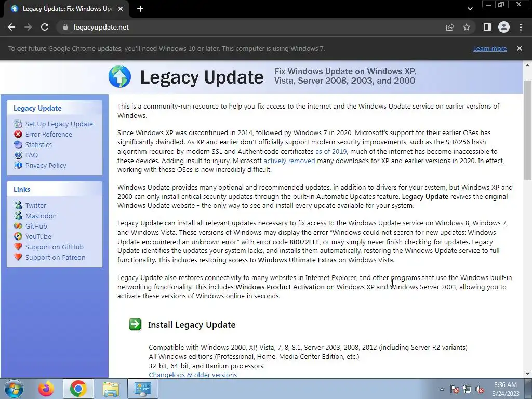Open the GitHub link
Viewport: 532px width, 399px height.
pyautogui.click(x=36, y=226)
